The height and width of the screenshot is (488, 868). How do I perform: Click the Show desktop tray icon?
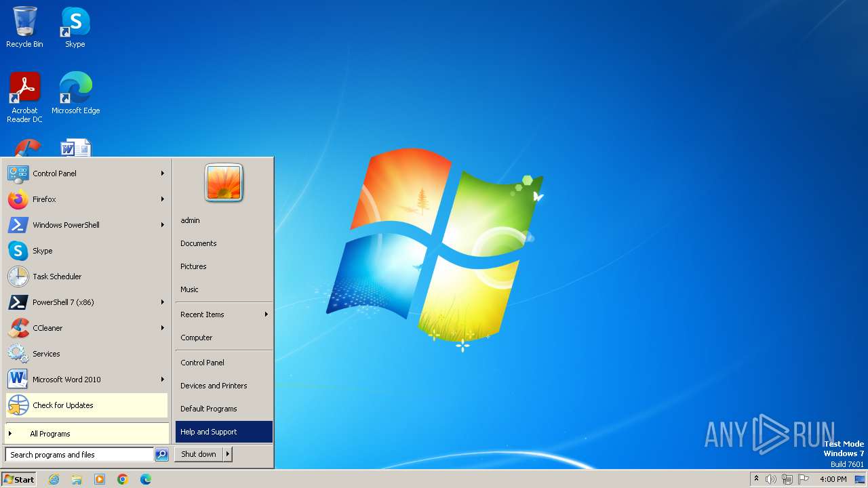click(x=860, y=479)
